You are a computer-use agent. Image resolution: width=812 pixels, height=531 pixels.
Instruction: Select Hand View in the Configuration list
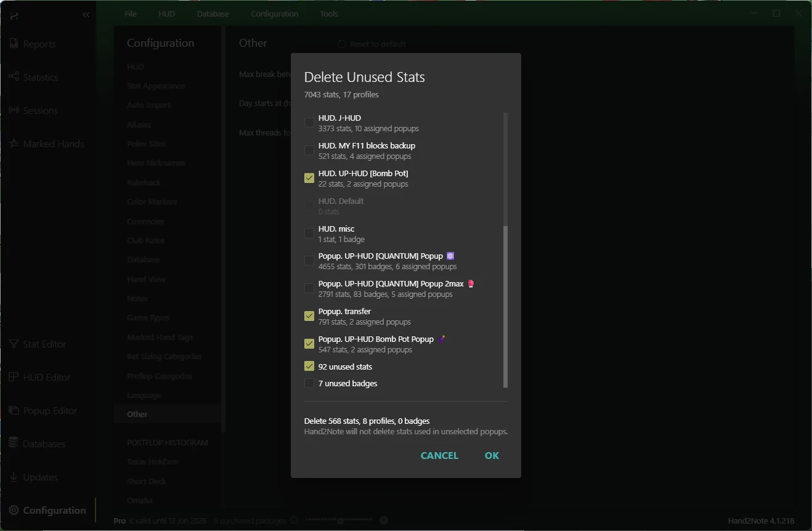coord(146,280)
